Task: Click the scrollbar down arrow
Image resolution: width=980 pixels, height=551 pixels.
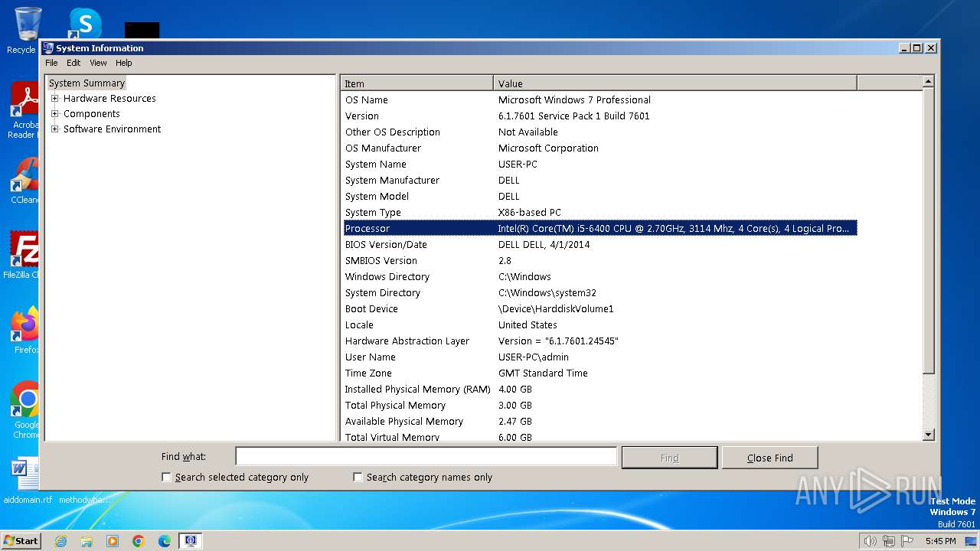Action: pyautogui.click(x=929, y=435)
